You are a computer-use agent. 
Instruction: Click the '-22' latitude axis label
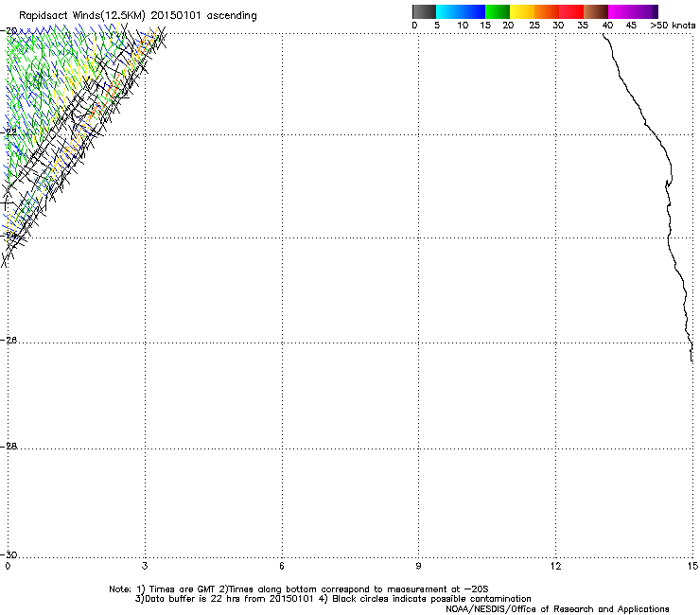click(x=9, y=132)
